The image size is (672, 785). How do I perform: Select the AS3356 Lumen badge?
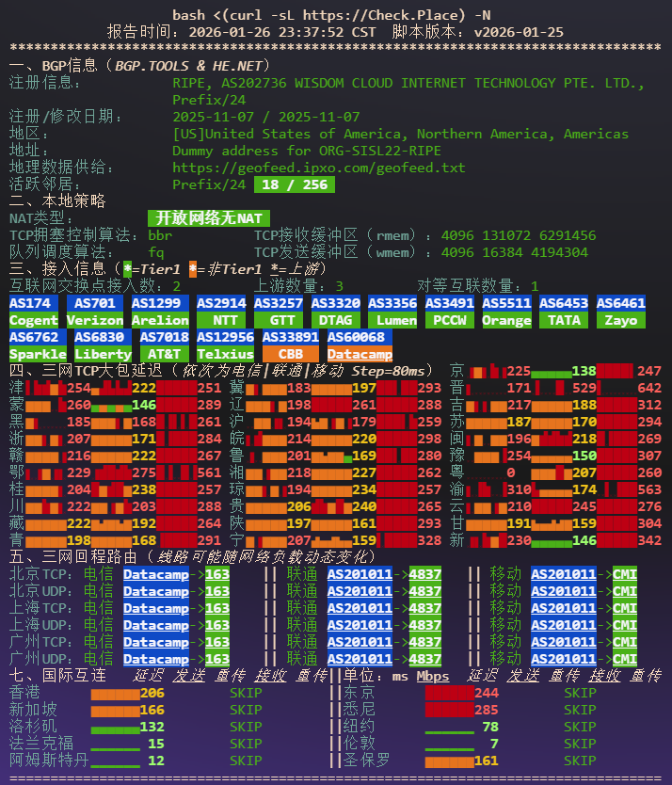coord(392,312)
